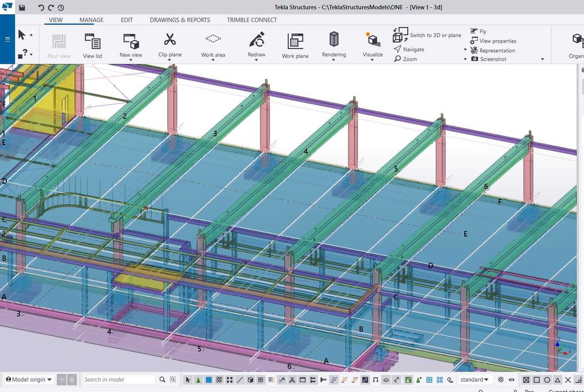
Task: Open Representation settings
Action: [493, 51]
